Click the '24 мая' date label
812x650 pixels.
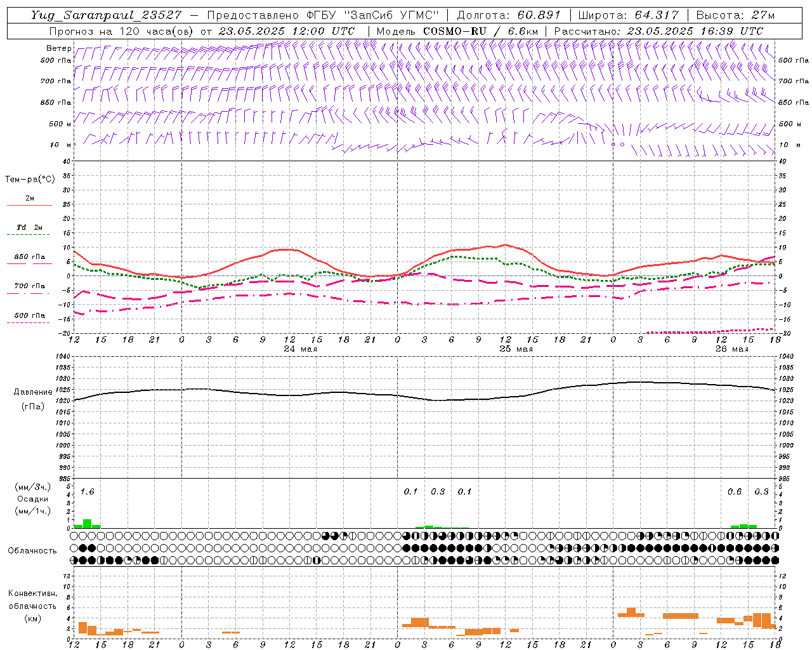(x=301, y=349)
